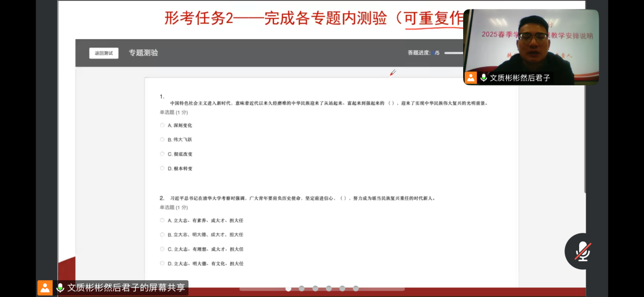
Task: Click orange avatar icon on screen-share label
Action: click(45, 288)
